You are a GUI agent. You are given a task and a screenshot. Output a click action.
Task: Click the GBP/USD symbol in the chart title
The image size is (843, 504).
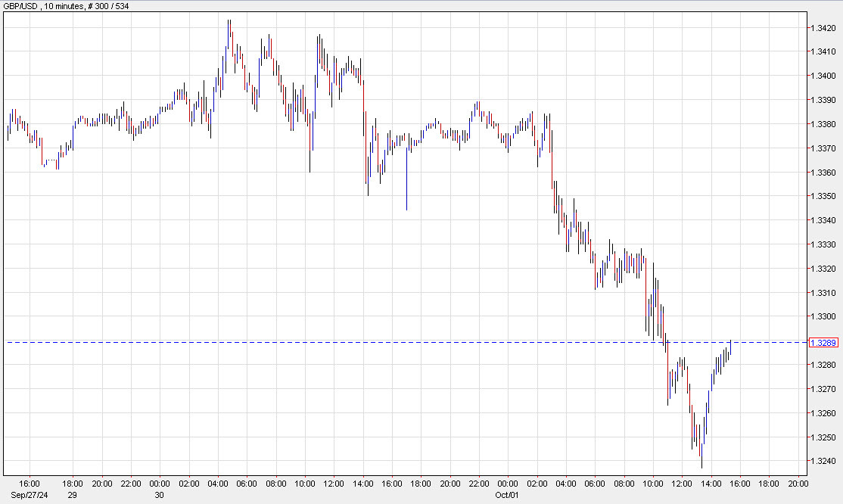click(x=23, y=6)
